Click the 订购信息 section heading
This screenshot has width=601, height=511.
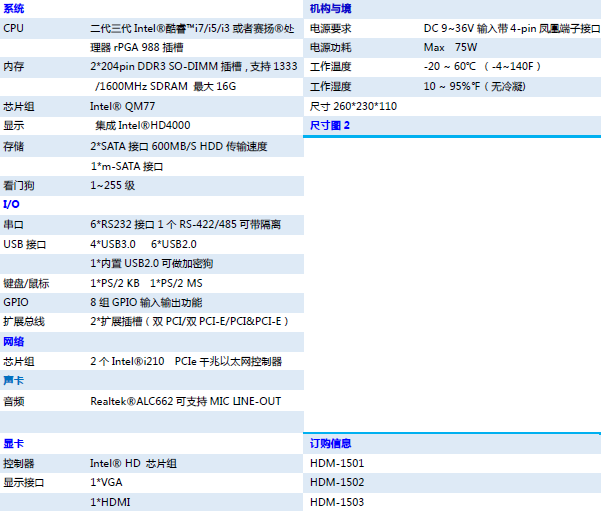[330, 444]
